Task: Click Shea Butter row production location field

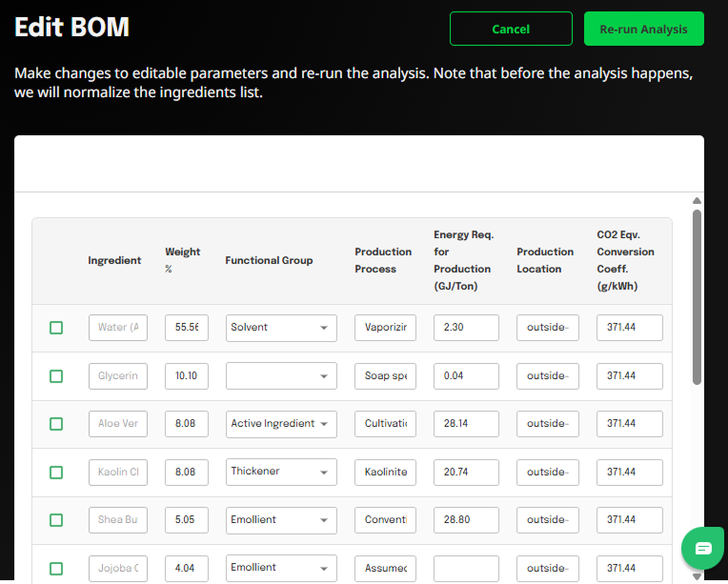Action: [x=548, y=520]
